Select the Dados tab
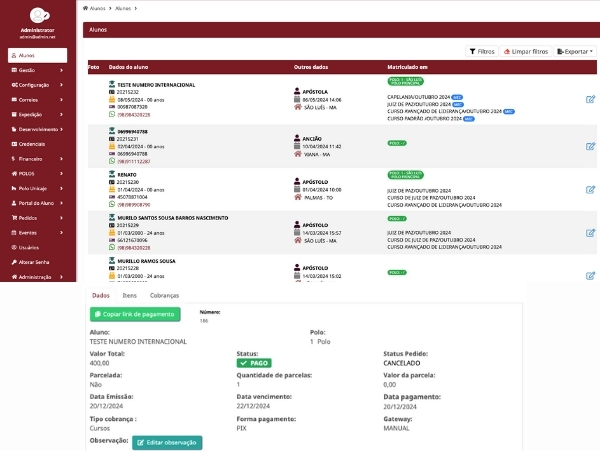Screen dimensions: 600x451 coord(101,295)
